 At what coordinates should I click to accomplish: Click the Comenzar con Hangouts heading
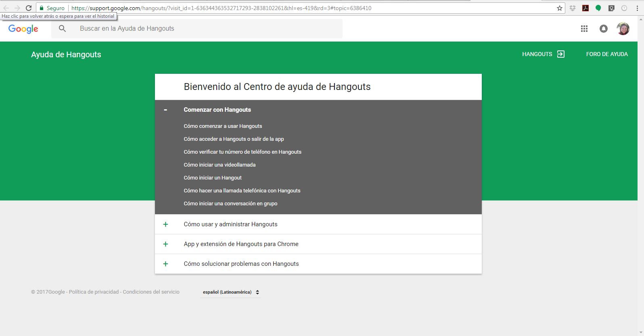(217, 110)
